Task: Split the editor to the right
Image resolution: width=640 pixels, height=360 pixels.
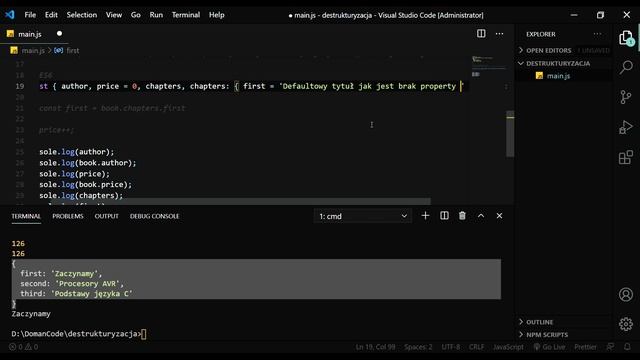Action: (x=481, y=33)
